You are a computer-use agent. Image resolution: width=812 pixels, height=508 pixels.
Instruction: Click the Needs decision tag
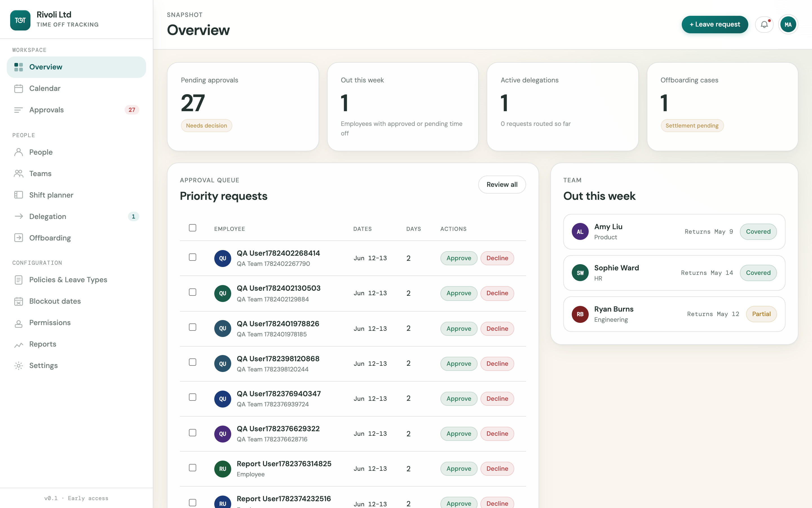point(206,126)
